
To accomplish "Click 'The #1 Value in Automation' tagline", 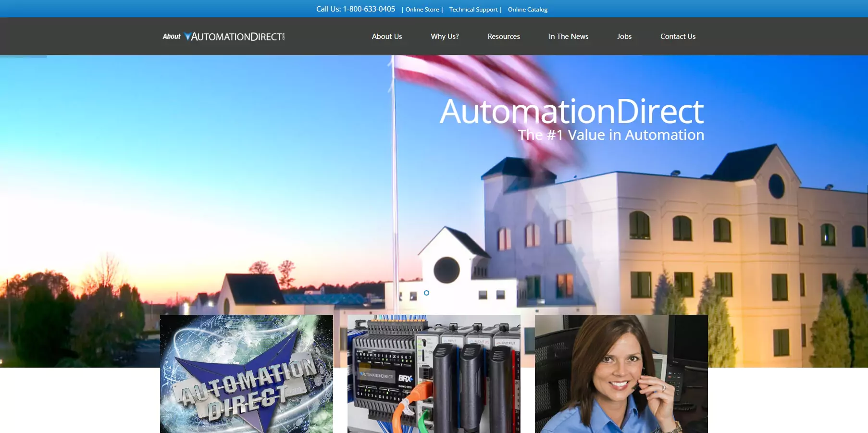I will 611,135.
